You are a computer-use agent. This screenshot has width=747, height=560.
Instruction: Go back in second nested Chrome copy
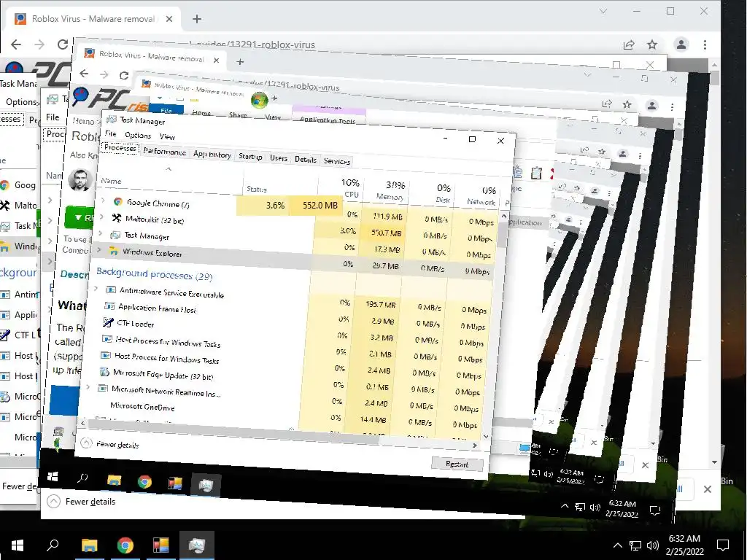click(x=85, y=74)
